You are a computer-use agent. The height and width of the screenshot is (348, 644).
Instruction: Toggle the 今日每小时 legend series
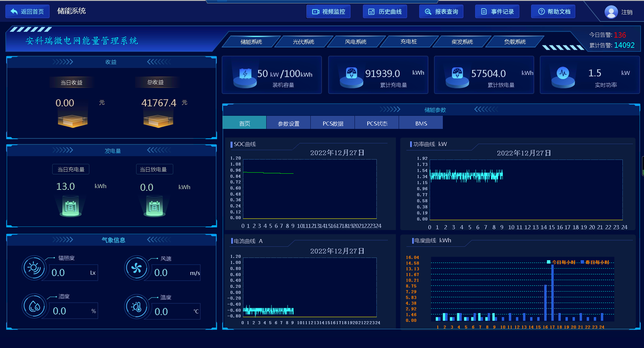click(x=560, y=262)
